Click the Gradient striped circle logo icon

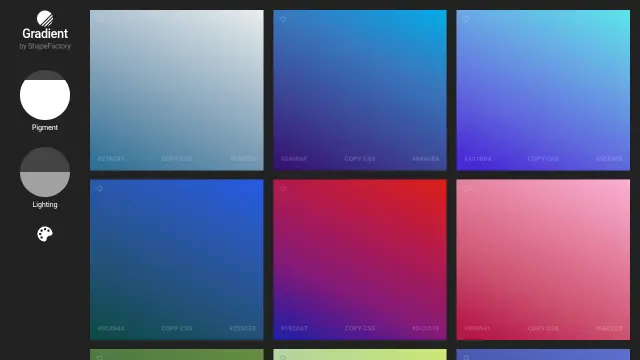pos(45,19)
